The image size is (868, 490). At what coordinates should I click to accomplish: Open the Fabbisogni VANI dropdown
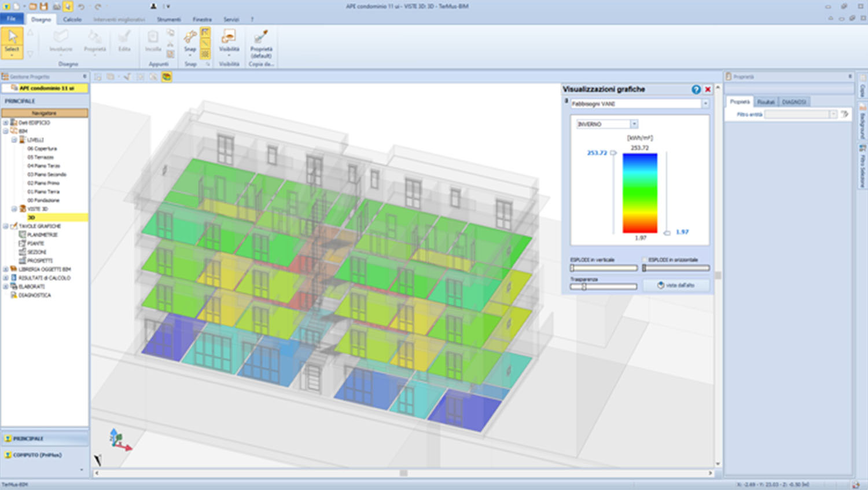pyautogui.click(x=705, y=104)
